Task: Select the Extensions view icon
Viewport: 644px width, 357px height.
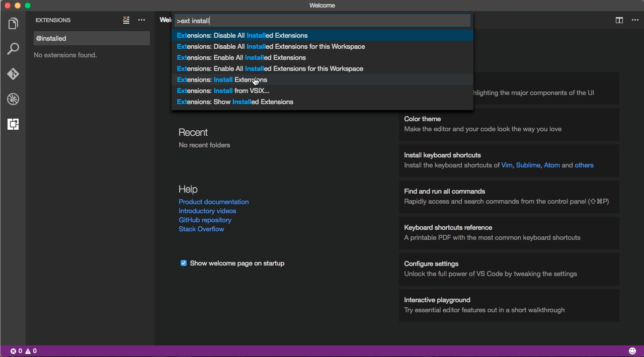Action: point(13,124)
